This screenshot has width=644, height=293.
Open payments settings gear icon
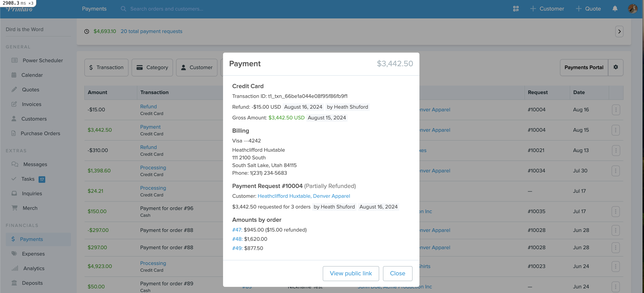click(616, 67)
